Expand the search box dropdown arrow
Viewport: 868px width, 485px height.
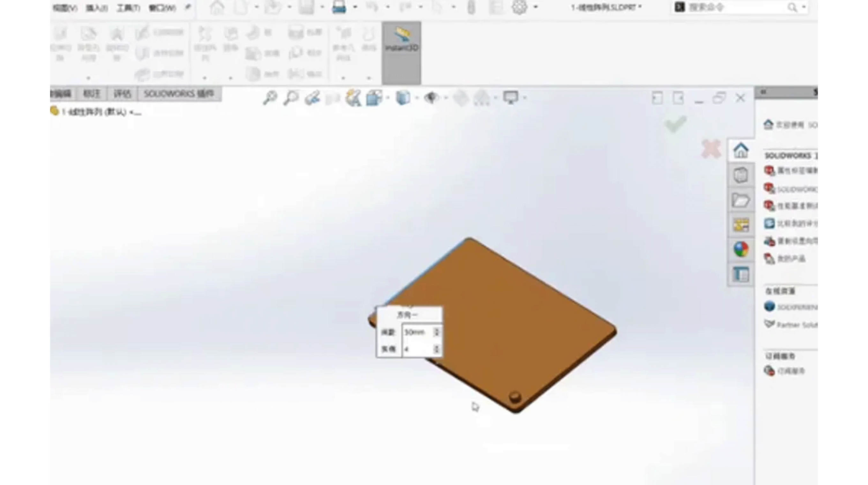click(804, 7)
